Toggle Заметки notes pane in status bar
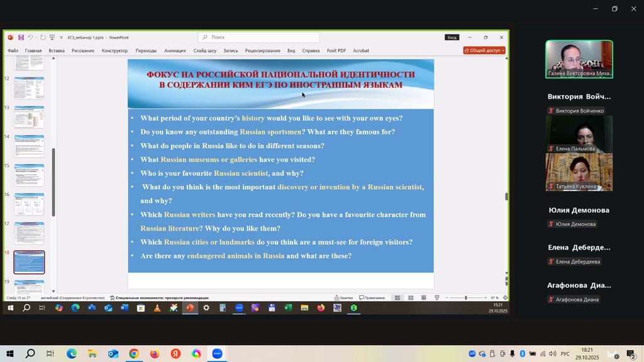This screenshot has height=362, width=644. click(343, 298)
